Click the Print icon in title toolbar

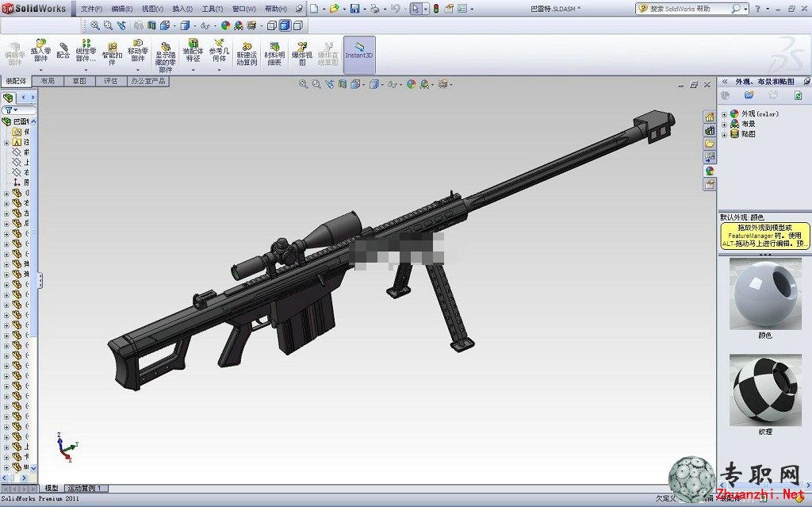coord(375,9)
